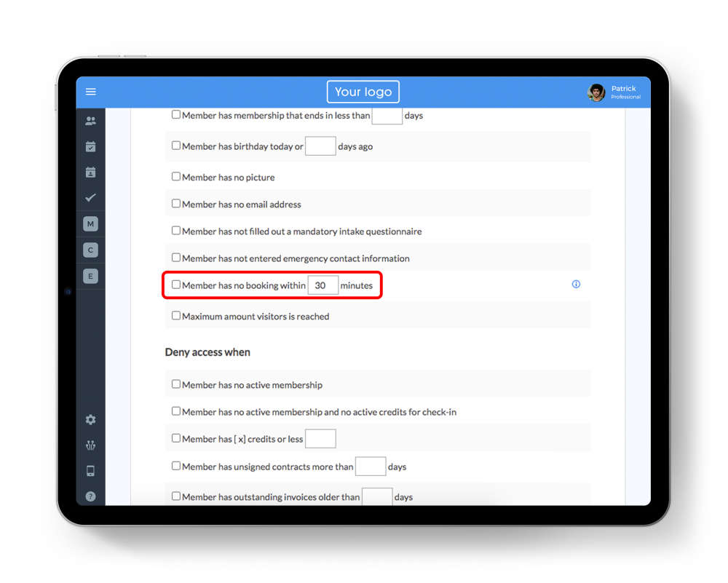This screenshot has width=728, height=583.
Task: Click the booking minutes field showing 30
Action: 323,285
